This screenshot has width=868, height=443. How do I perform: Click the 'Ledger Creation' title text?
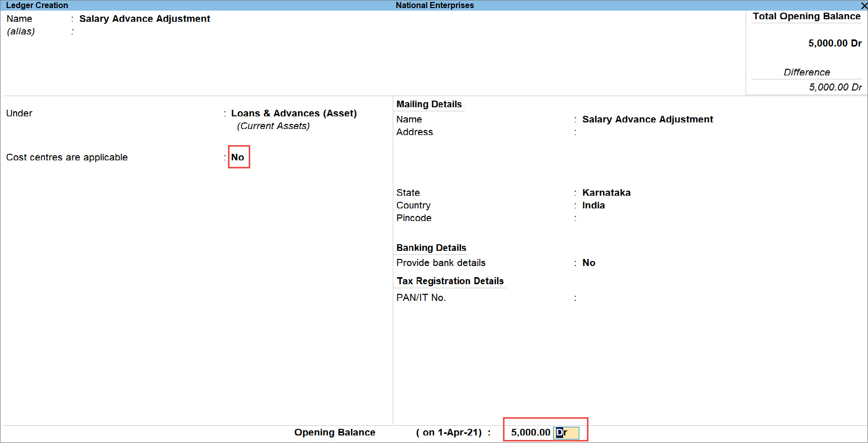[x=37, y=5]
